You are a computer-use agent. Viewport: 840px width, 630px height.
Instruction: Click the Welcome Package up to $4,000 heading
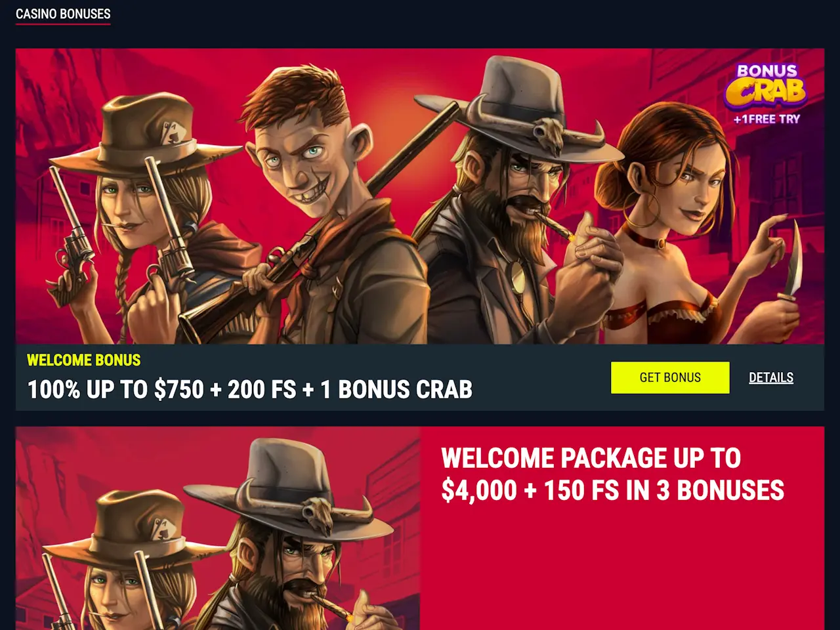tap(612, 474)
